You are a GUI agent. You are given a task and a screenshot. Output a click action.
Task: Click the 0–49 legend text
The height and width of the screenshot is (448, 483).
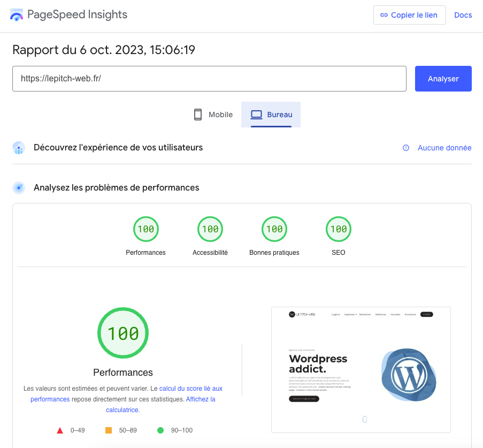pos(78,430)
